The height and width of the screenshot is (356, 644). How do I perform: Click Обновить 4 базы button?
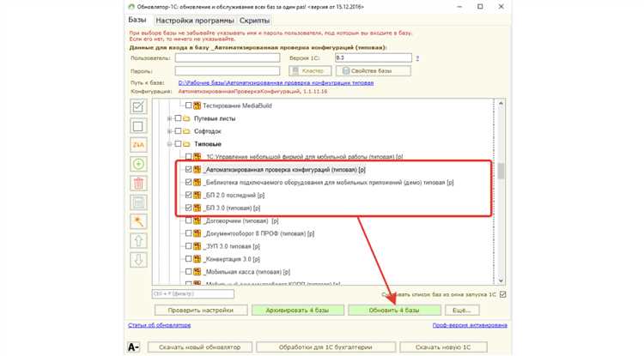pyautogui.click(x=394, y=310)
